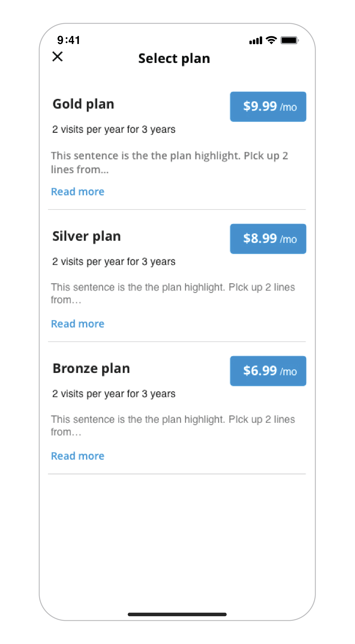Screen dimensions: 355x644
Task: Tap the Select plan title
Action: click(x=174, y=59)
